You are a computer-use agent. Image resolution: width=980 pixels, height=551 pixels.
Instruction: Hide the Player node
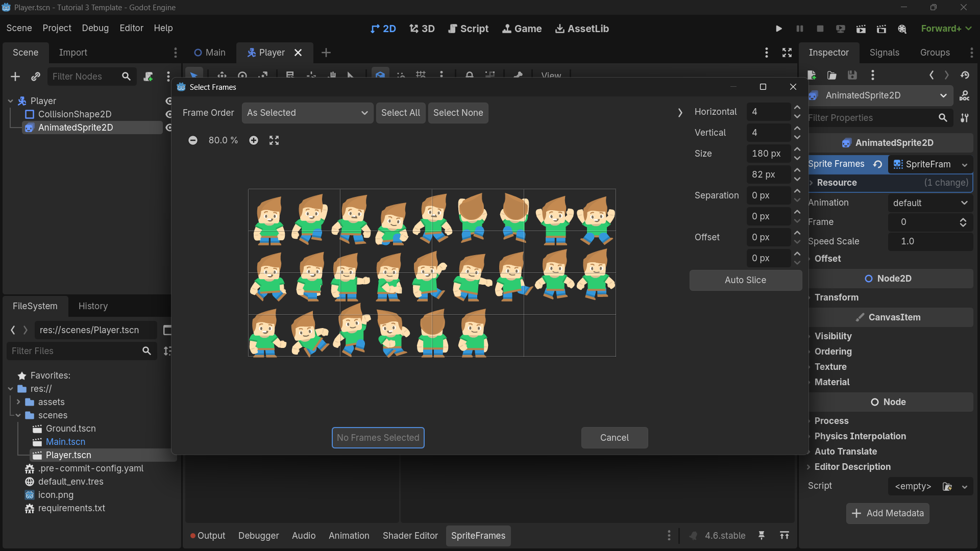169,101
